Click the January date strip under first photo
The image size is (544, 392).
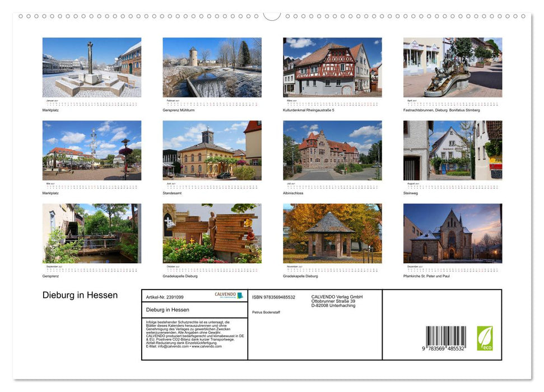click(x=91, y=104)
